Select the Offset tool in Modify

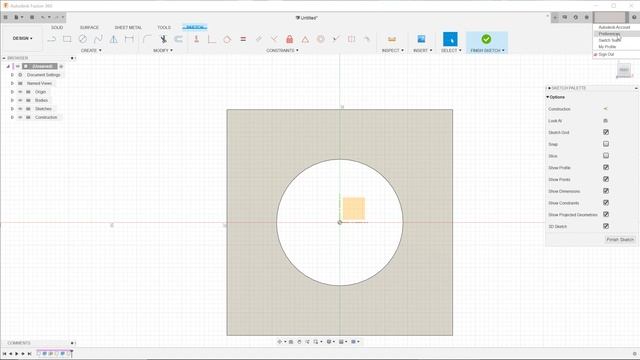pyautogui.click(x=178, y=39)
